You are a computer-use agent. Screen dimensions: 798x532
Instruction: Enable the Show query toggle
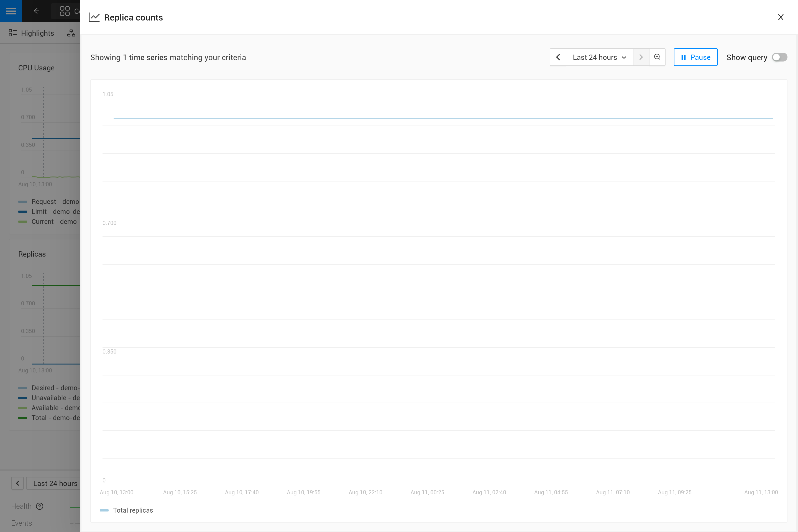(x=779, y=57)
